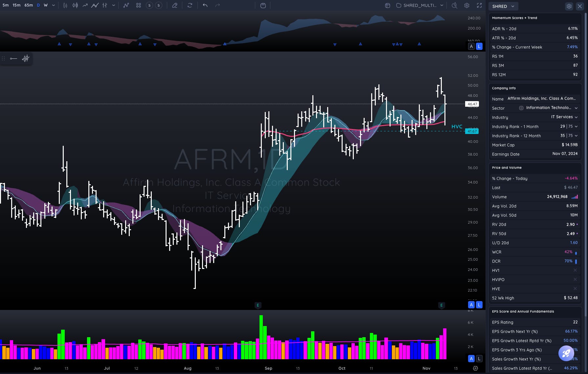Click the Earnings Date Nov 07, 2024 value
The image size is (588, 374).
565,154
